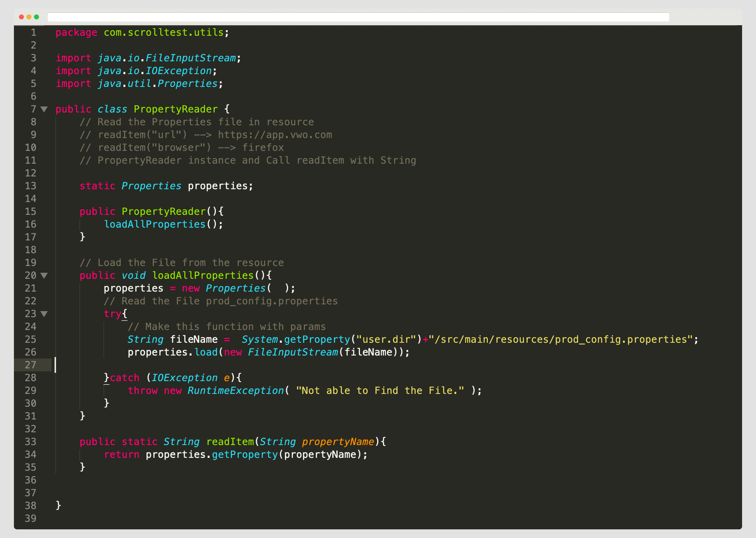Collapse the PropertyReader class fold triangle
Image resolution: width=756 pixels, height=538 pixels.
tap(45, 109)
